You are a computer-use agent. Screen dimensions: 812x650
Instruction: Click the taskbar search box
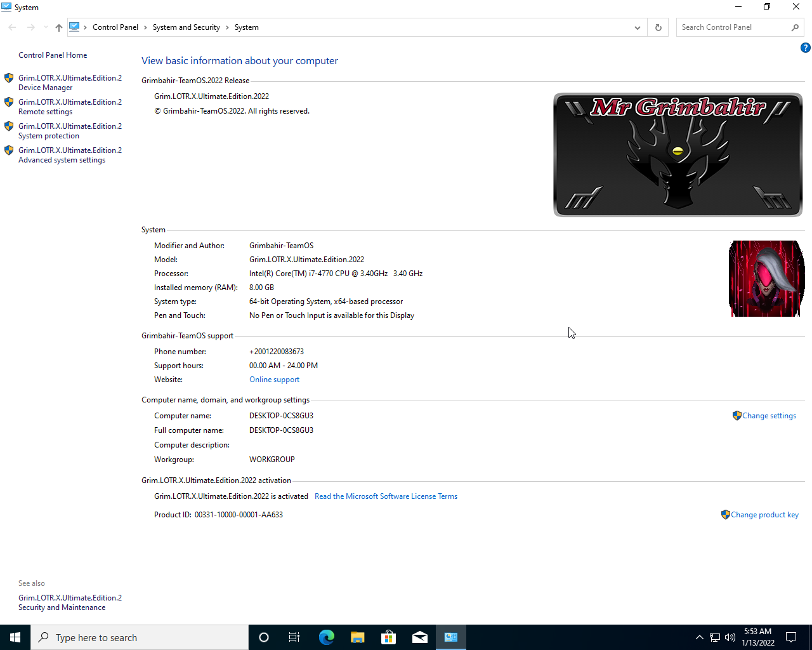[140, 637]
